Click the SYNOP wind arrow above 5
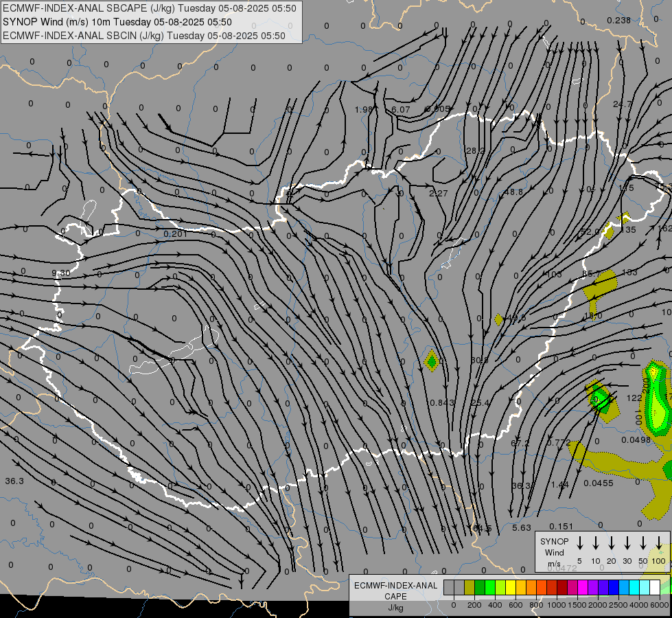The image size is (672, 618). [580, 542]
